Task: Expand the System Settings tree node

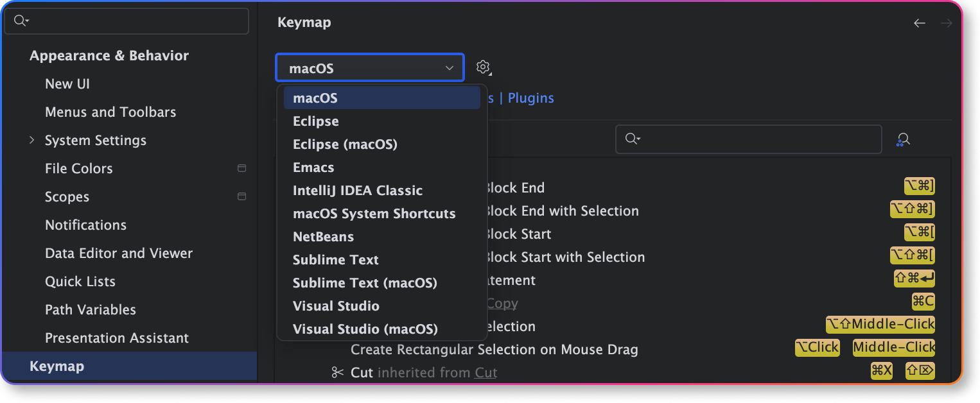Action: coord(32,140)
